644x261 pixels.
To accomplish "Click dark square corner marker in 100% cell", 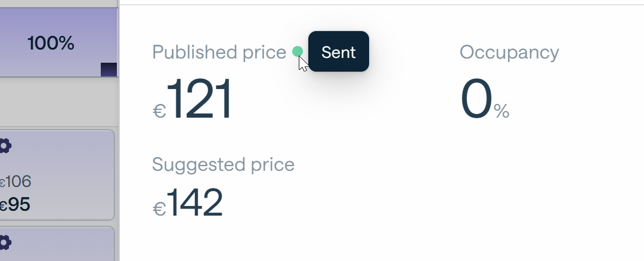I will [x=109, y=69].
